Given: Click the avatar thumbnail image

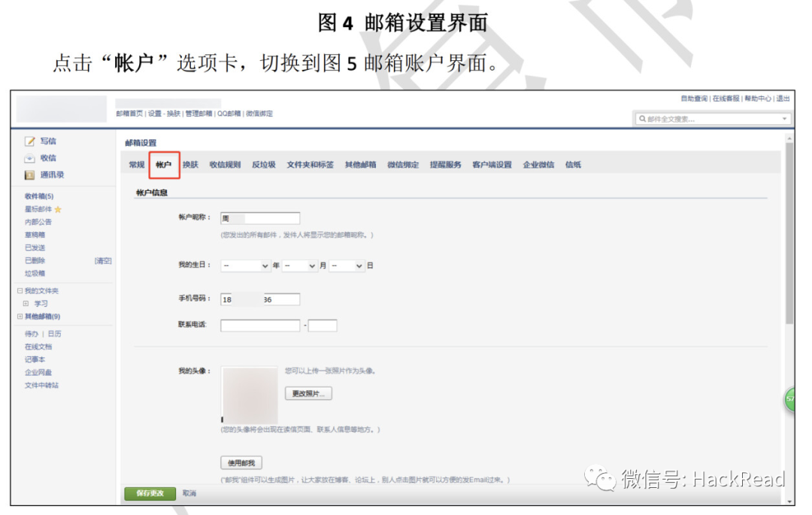Looking at the screenshot, I should [x=250, y=395].
